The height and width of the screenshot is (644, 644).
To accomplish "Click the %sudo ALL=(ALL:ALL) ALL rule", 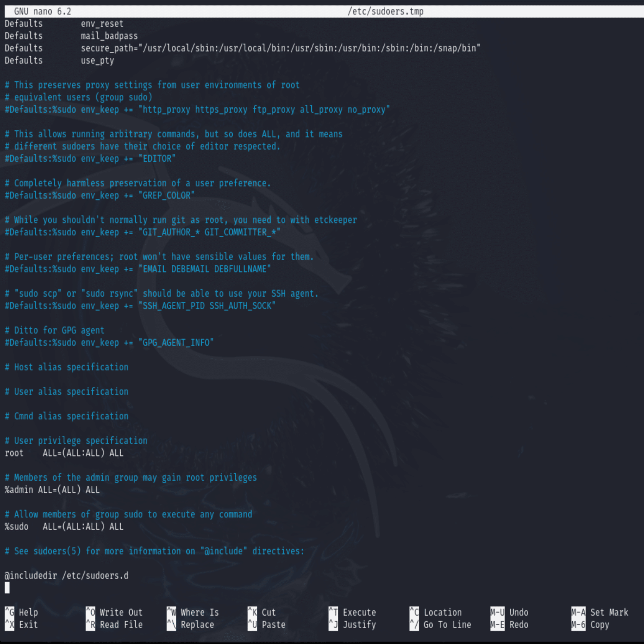I will pyautogui.click(x=63, y=526).
